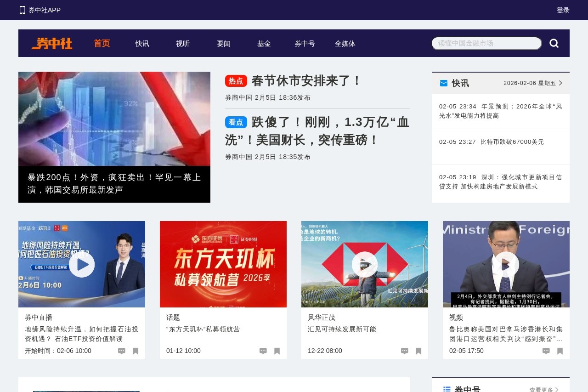
Task: Go to 首页 navigation tab
Action: [x=102, y=44]
